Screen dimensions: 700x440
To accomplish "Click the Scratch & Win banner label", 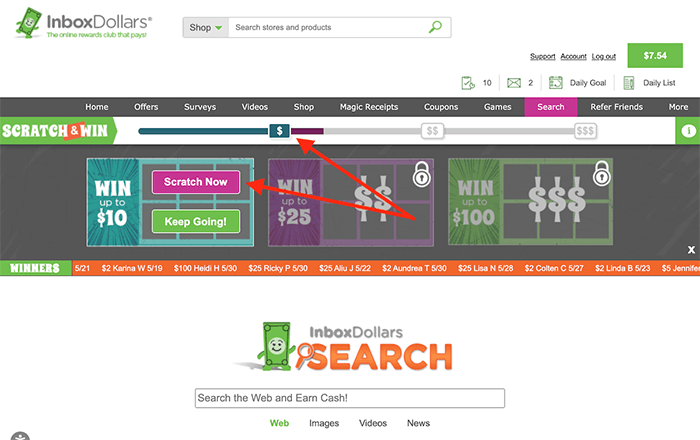I will [x=57, y=131].
